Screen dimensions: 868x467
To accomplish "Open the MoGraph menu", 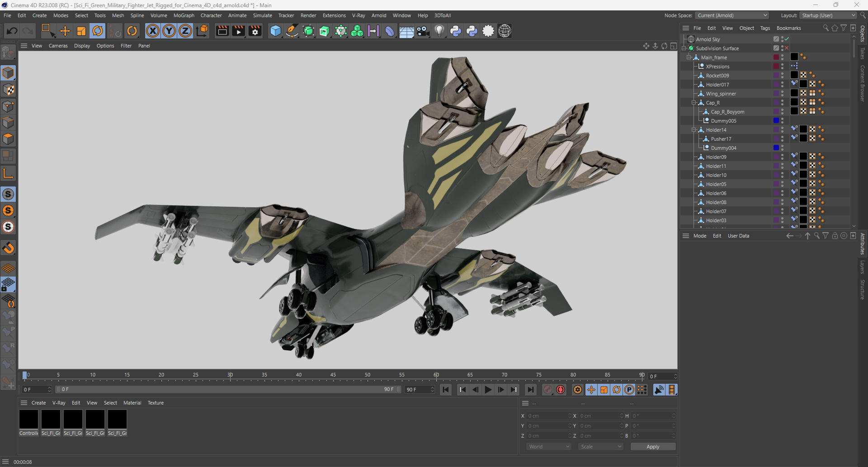I will click(x=184, y=15).
